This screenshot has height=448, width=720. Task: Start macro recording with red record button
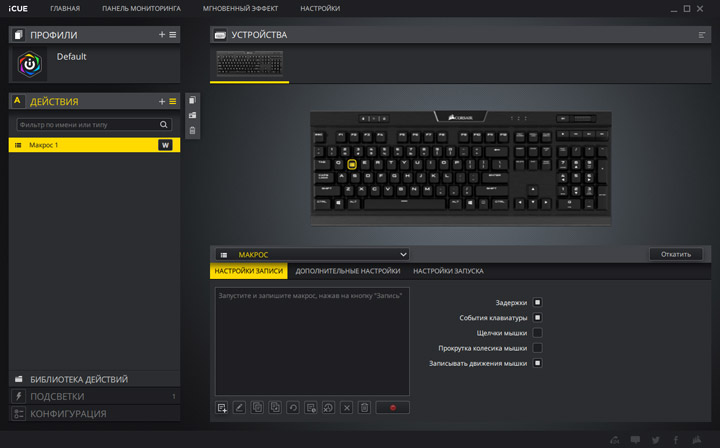pyautogui.click(x=393, y=408)
